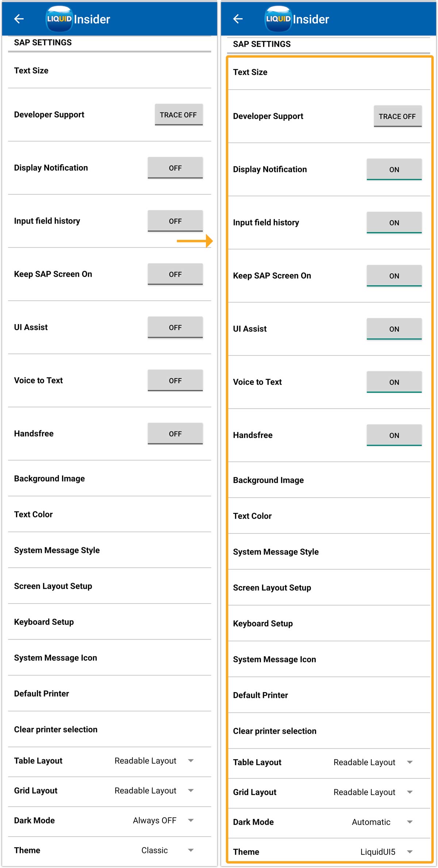438x868 pixels.
Task: Click the Liquid logo in the left header
Action: [x=59, y=19]
